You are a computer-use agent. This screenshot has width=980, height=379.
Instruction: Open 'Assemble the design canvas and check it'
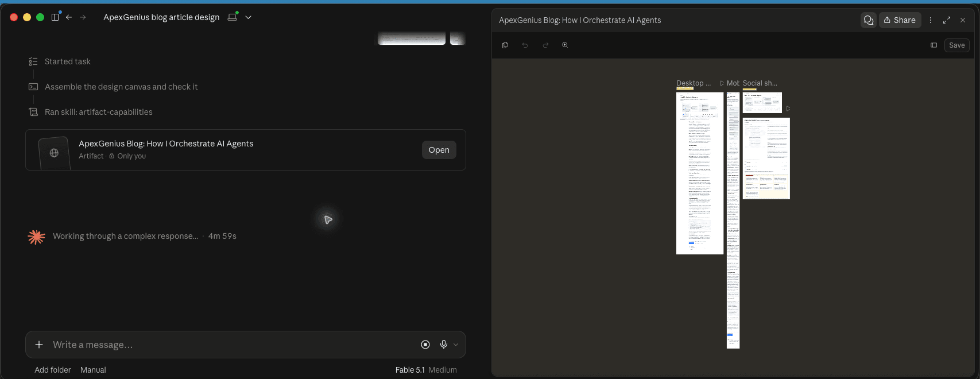(121, 87)
